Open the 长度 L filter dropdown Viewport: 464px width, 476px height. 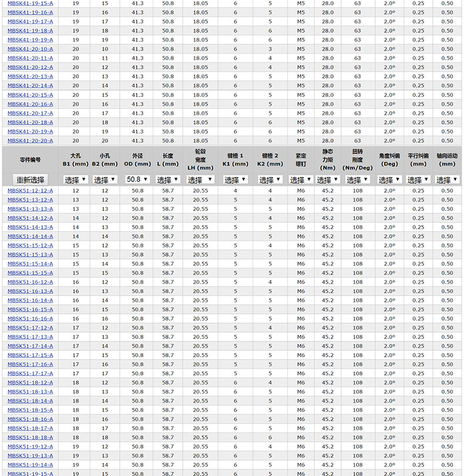(x=168, y=180)
